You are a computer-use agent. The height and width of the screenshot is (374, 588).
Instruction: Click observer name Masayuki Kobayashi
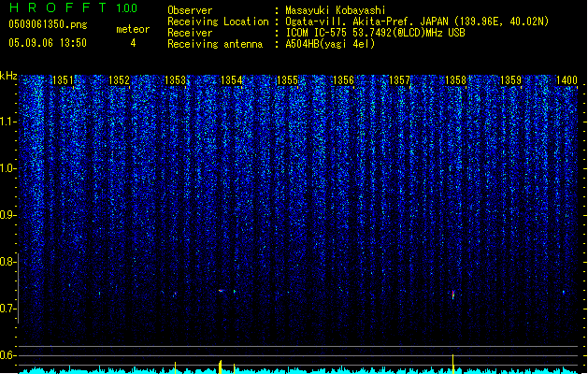[336, 10]
